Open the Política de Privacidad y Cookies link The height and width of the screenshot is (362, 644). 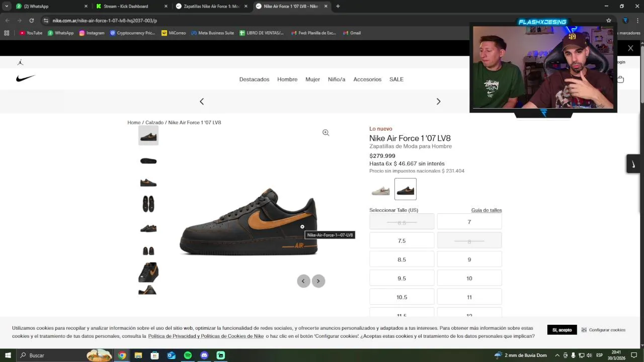pyautogui.click(x=206, y=336)
